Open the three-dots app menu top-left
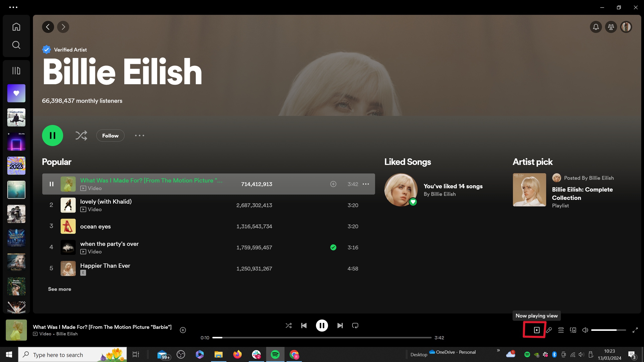The width and height of the screenshot is (644, 362). [13, 7]
